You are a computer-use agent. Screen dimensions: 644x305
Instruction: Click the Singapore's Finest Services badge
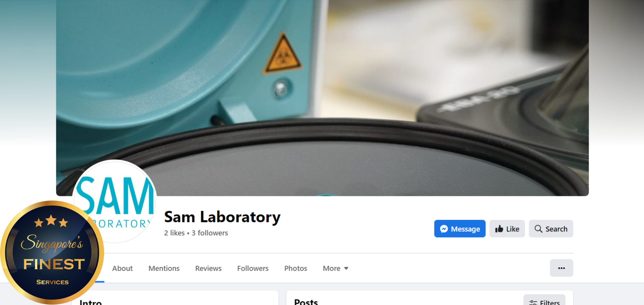[52, 252]
